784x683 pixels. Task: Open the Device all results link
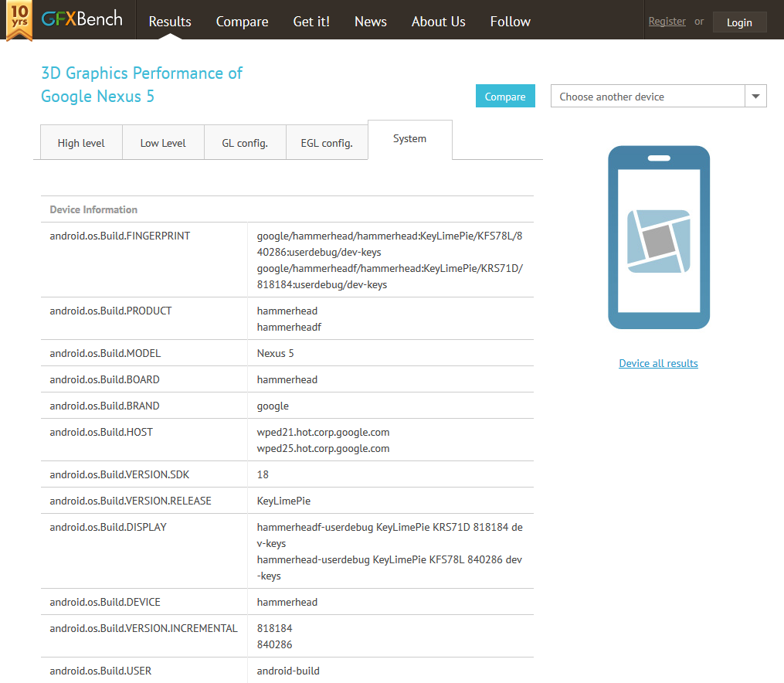point(658,363)
